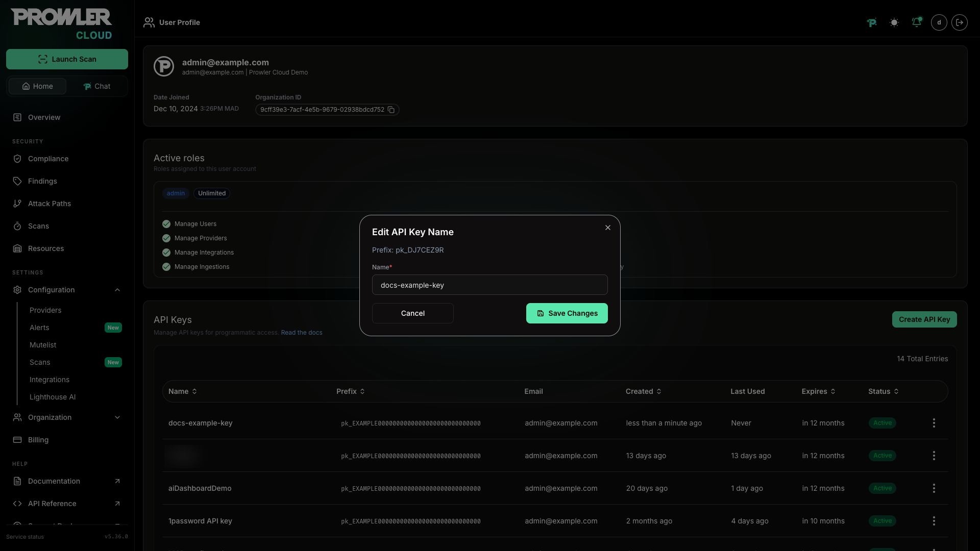Screen dimensions: 980x551
Task: Sort the table by Expires
Action: (x=819, y=391)
